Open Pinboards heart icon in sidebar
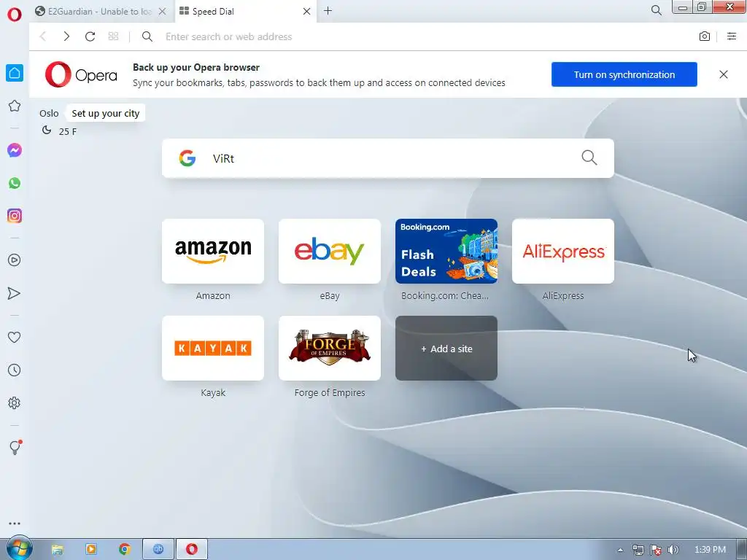The image size is (747, 560). 15,337
